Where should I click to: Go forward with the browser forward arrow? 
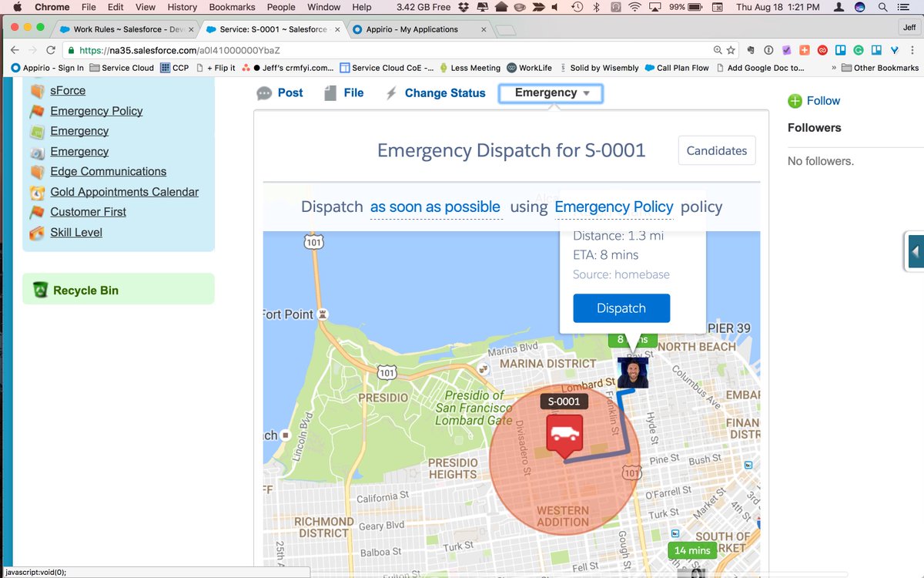[x=32, y=50]
